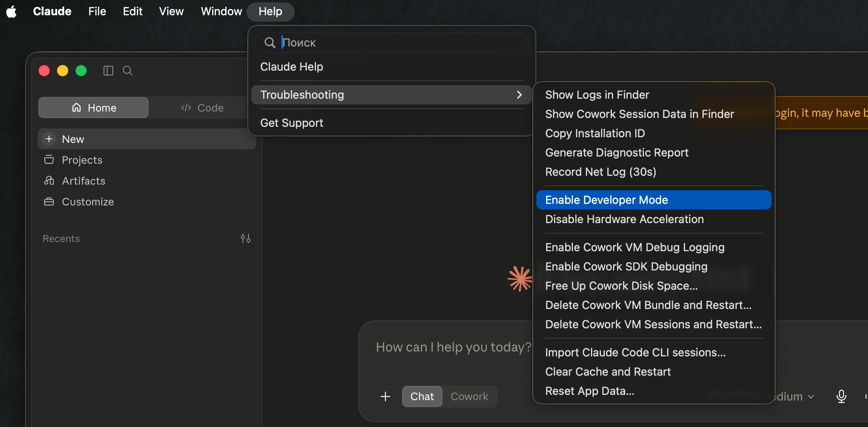Switch to the Home tab
This screenshot has width=868, height=427.
(x=94, y=108)
